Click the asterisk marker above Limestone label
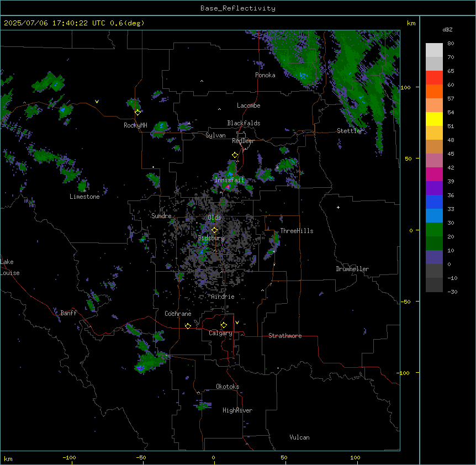The image size is (476, 465). tap(84, 191)
